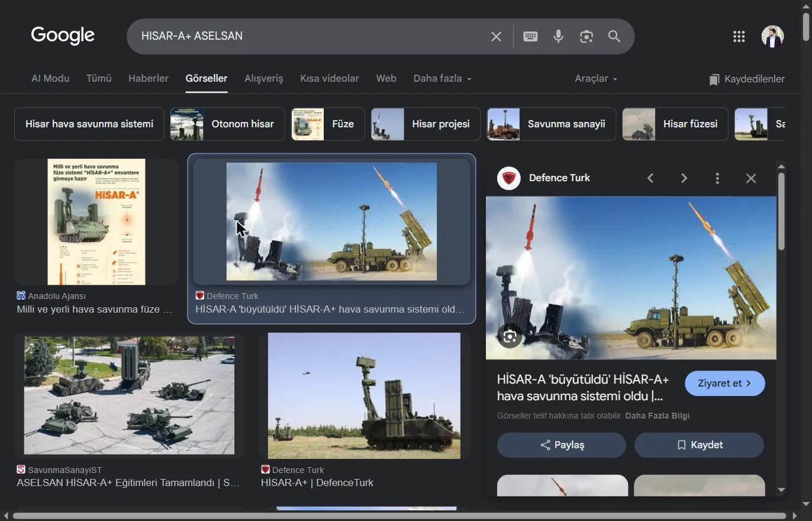
Task: Open the on-screen keyboard input tool
Action: point(530,37)
